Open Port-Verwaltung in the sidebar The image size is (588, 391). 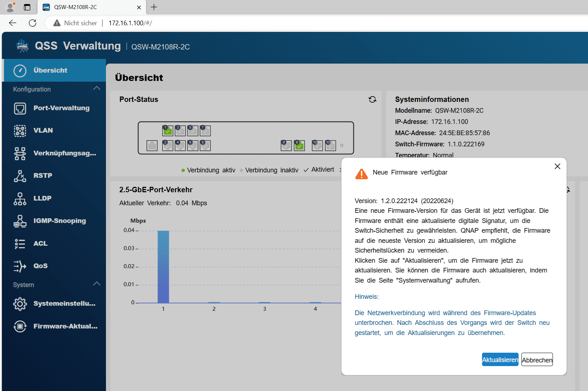coord(54,108)
